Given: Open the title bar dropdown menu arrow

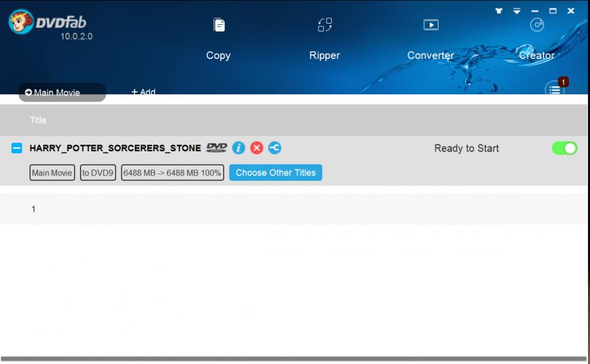Looking at the screenshot, I should click(517, 11).
